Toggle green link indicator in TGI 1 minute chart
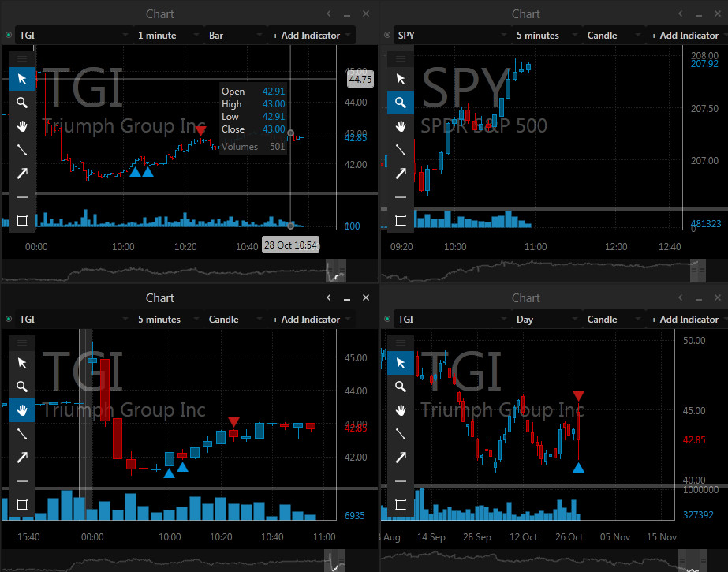728x572 pixels. [9, 35]
